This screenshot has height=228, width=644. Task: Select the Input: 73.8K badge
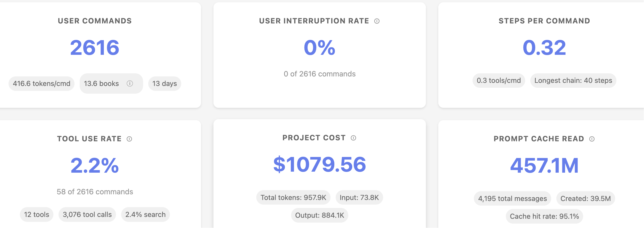click(x=359, y=198)
